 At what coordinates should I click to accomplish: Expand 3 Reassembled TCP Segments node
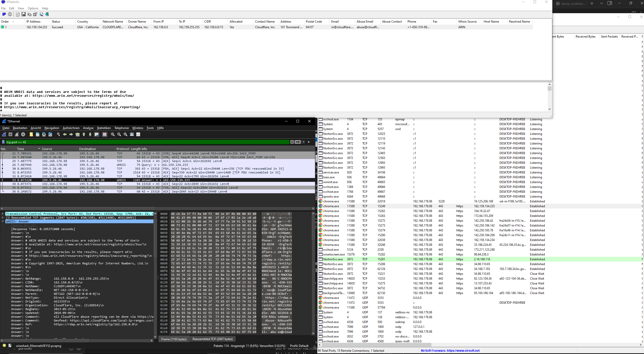coord(3,218)
